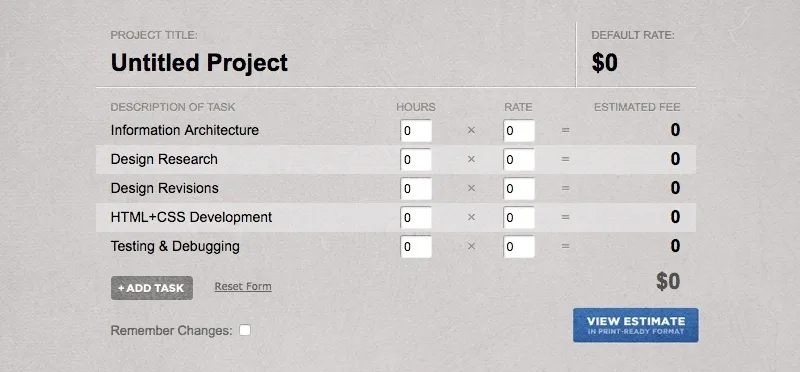Focus the Design Research hours input
The width and height of the screenshot is (800, 372).
point(416,160)
